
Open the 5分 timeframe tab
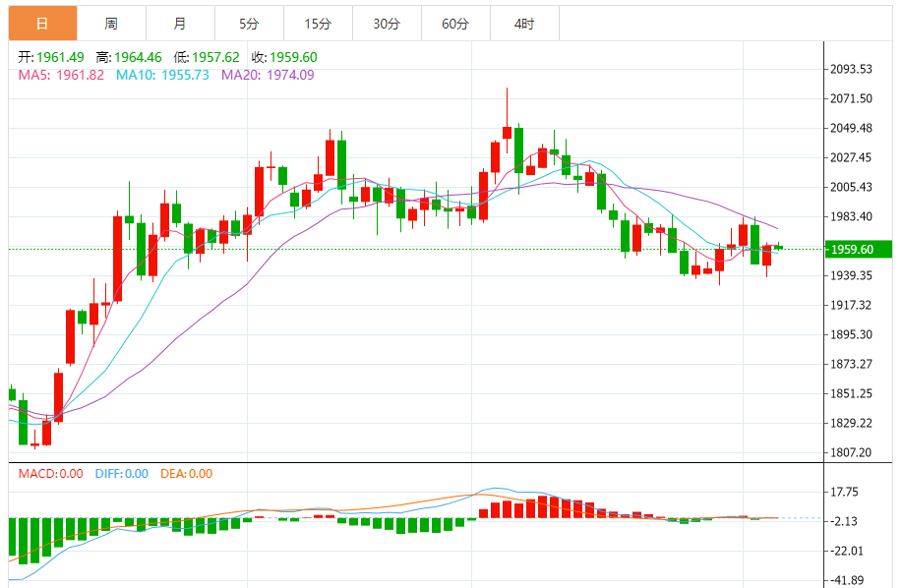[249, 24]
